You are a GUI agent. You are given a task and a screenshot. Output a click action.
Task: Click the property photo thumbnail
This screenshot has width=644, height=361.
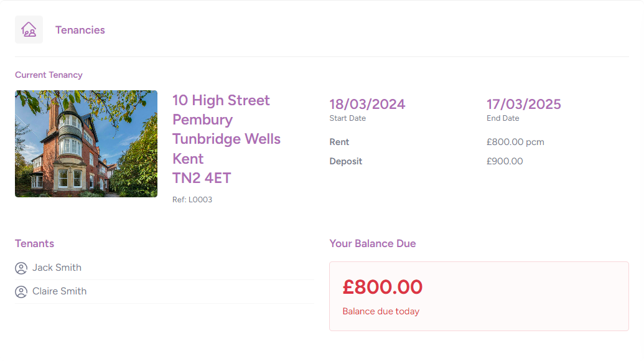click(x=86, y=144)
